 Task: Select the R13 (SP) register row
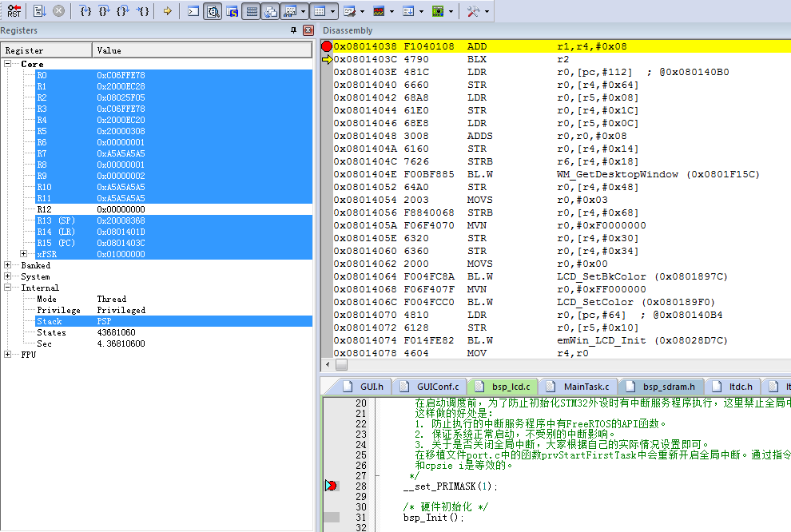pos(173,220)
